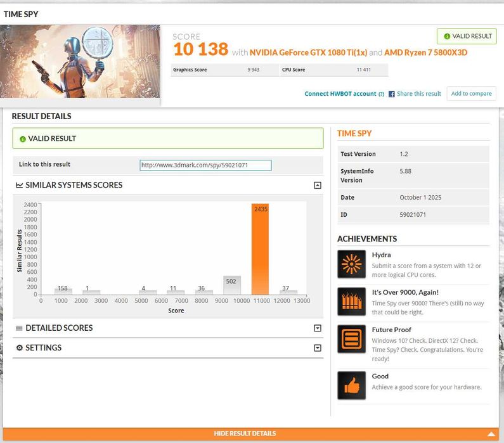
Task: Click Add to compare button
Action: coord(471,94)
